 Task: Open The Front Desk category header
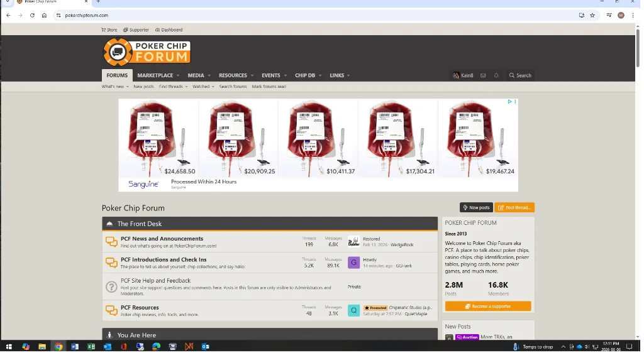coord(139,224)
